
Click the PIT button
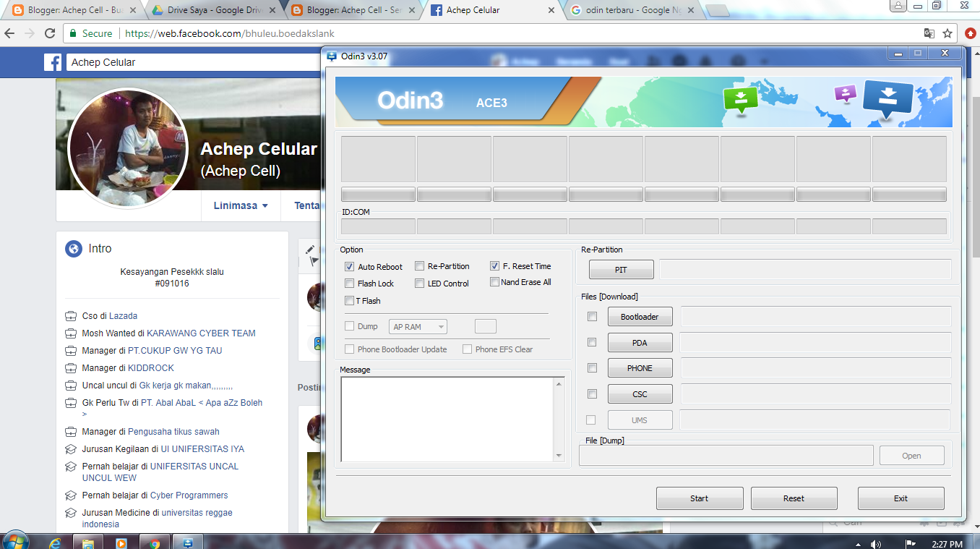pos(622,270)
